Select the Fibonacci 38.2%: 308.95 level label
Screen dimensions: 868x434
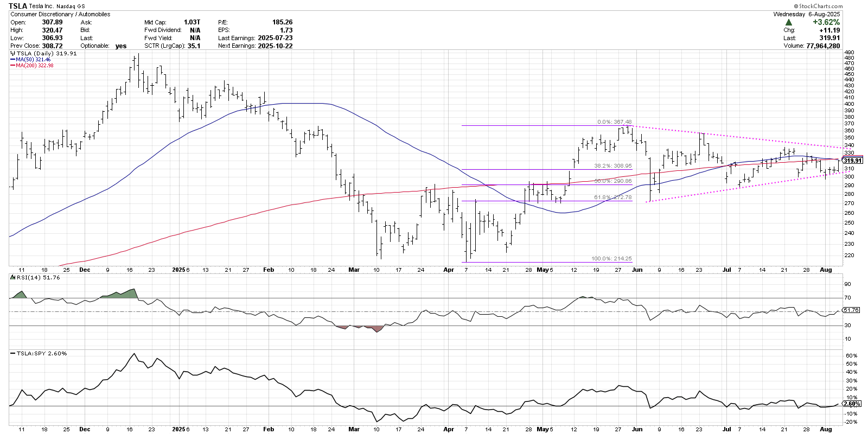pyautogui.click(x=612, y=166)
